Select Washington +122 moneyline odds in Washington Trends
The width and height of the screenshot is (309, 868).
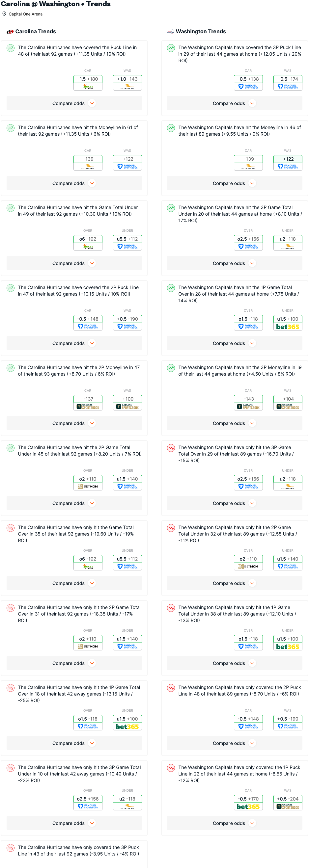288,159
